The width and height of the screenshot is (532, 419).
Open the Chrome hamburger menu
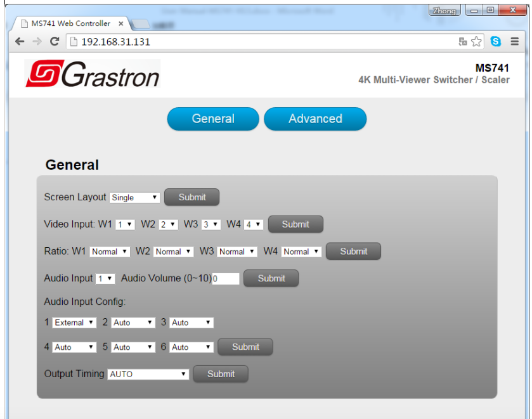pyautogui.click(x=515, y=42)
